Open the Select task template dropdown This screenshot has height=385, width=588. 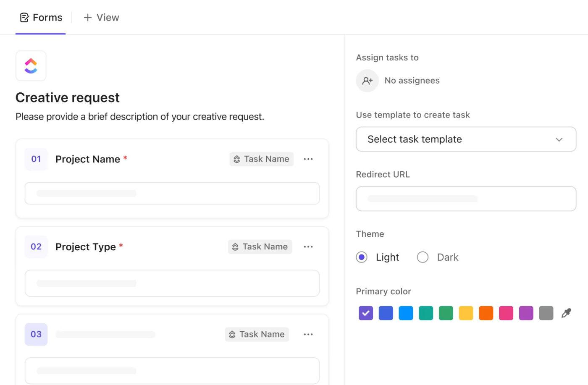point(466,139)
